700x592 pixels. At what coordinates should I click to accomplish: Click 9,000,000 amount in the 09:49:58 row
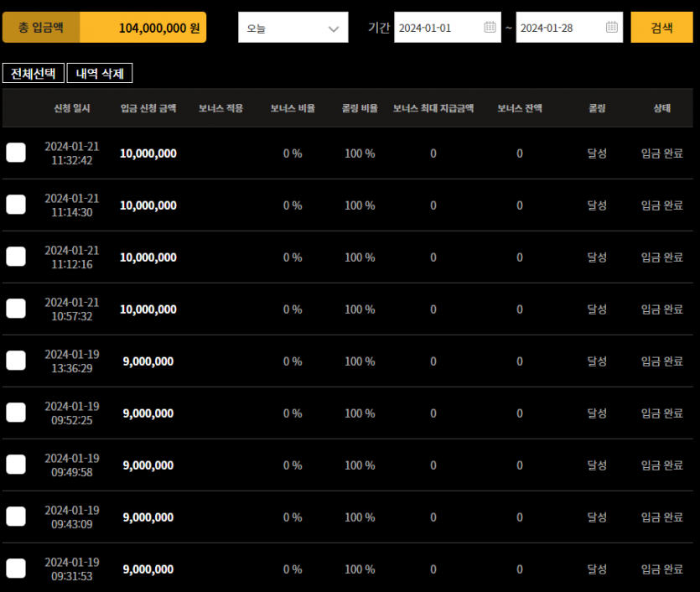point(148,465)
